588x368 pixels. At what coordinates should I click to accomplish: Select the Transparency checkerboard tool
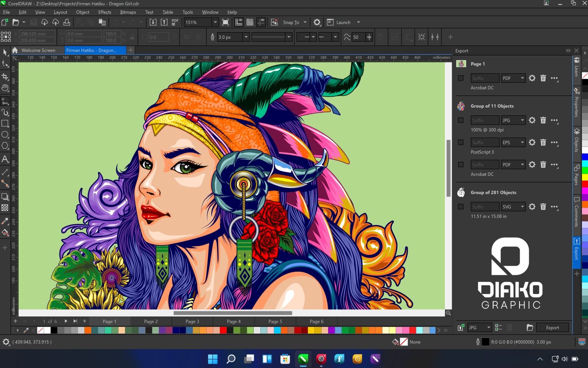pyautogui.click(x=5, y=208)
